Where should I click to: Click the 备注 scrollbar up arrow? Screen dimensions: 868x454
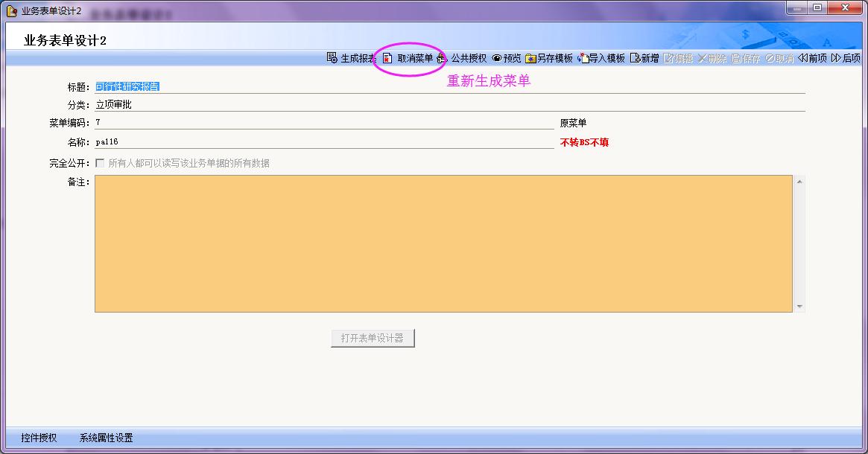coord(799,181)
